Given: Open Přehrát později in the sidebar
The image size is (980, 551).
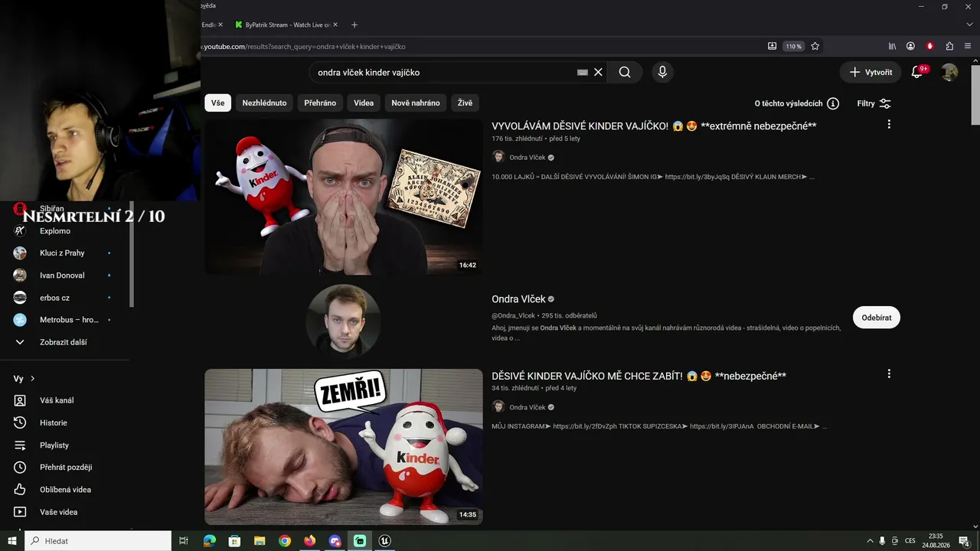Looking at the screenshot, I should pos(65,467).
